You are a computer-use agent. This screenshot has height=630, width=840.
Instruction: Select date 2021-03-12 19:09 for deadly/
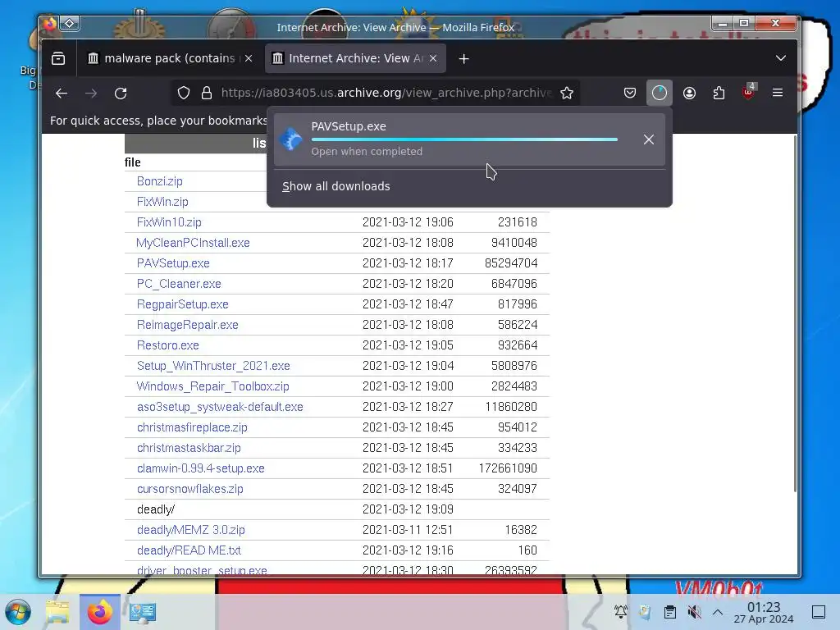(408, 509)
